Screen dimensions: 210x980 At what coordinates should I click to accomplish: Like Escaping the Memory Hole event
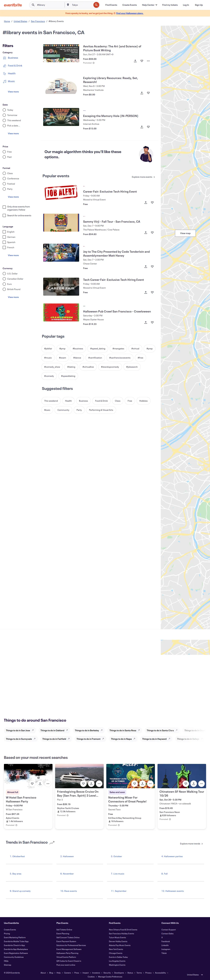pyautogui.click(x=148, y=127)
